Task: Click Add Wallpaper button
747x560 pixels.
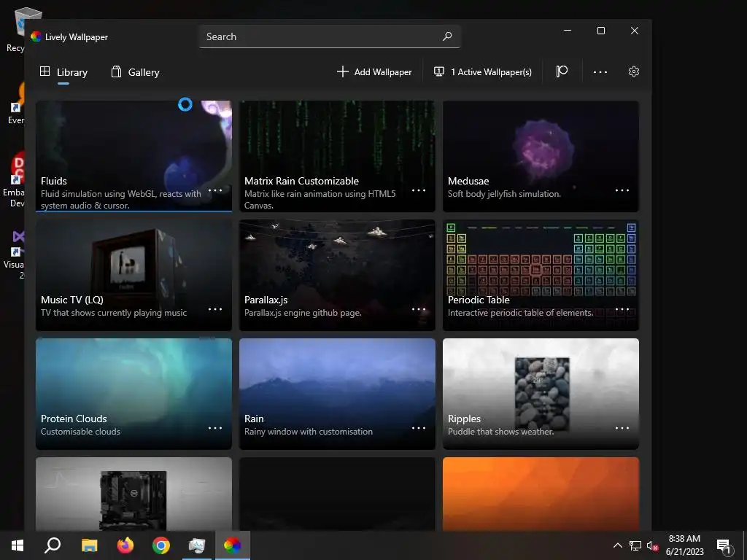Action: click(x=374, y=72)
